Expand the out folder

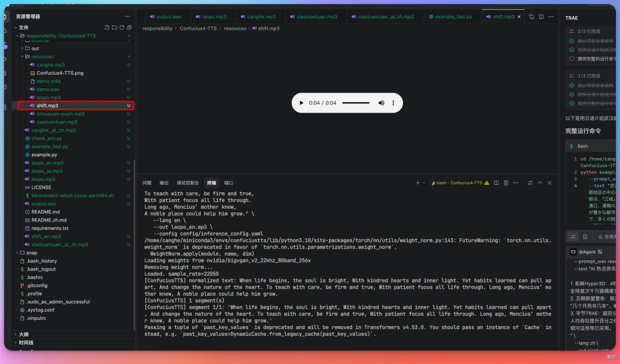(22, 48)
